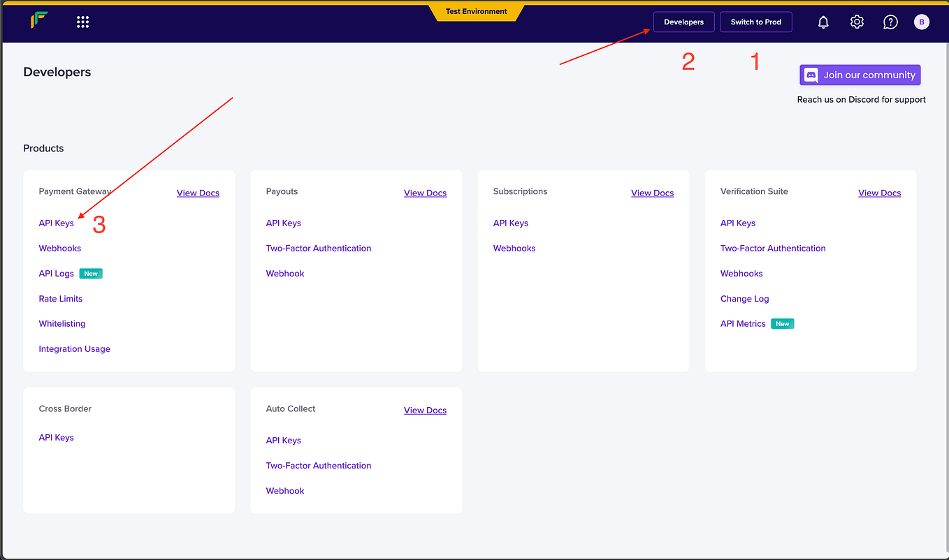Open View Docs for Payouts
The height and width of the screenshot is (560, 949).
[x=425, y=193]
